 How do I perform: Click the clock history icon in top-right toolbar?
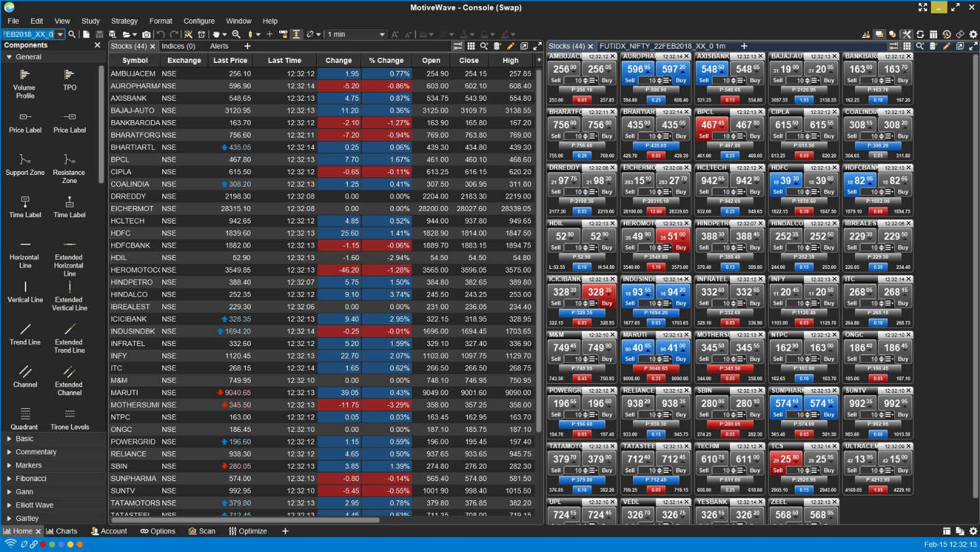(946, 34)
